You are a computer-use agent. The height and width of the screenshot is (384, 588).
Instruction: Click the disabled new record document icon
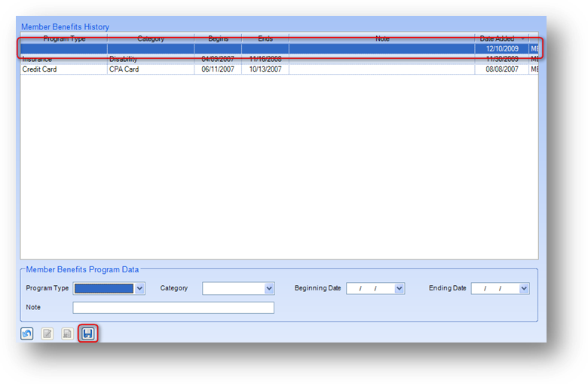coord(68,333)
